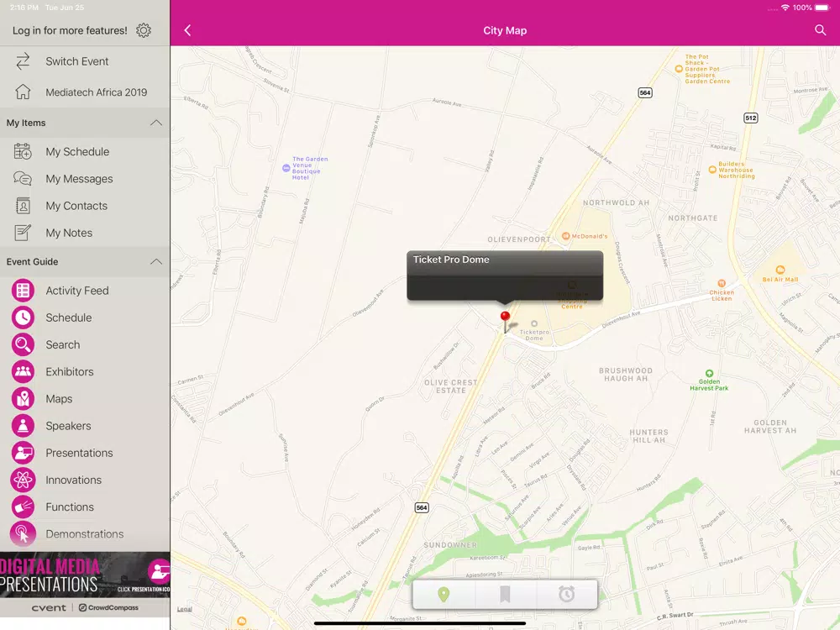Tap the SUNDOWNER area label
Image resolution: width=840 pixels, height=630 pixels.
pos(450,545)
